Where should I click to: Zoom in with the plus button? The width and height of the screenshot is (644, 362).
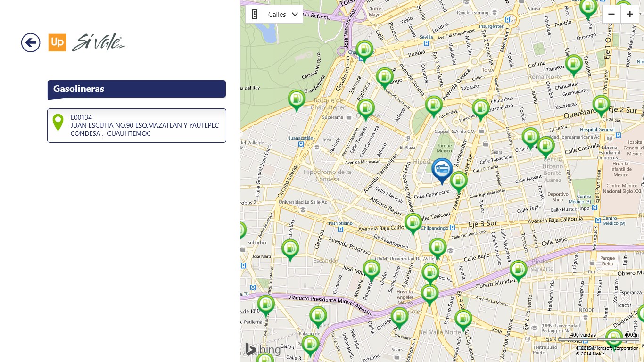pos(629,14)
